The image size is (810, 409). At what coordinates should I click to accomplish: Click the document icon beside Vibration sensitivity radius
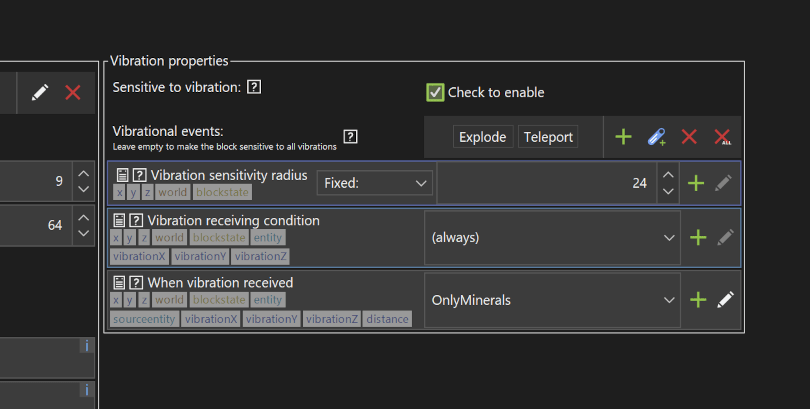pos(122,175)
